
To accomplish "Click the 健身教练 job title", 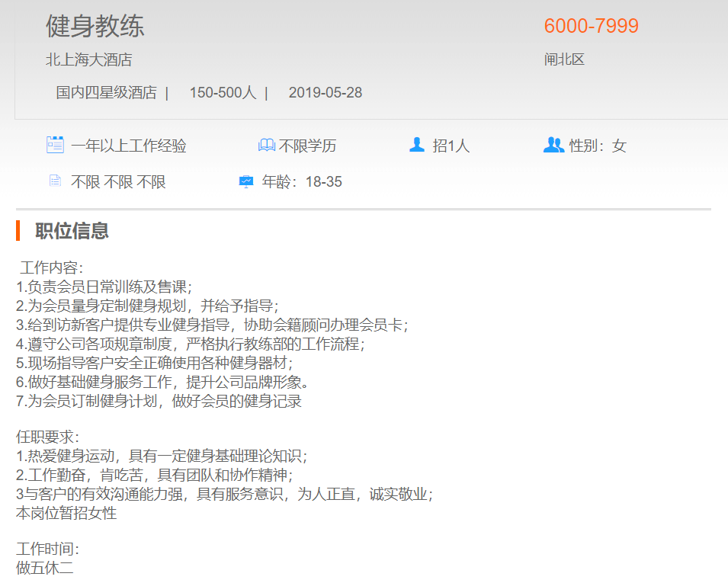I will coord(95,27).
